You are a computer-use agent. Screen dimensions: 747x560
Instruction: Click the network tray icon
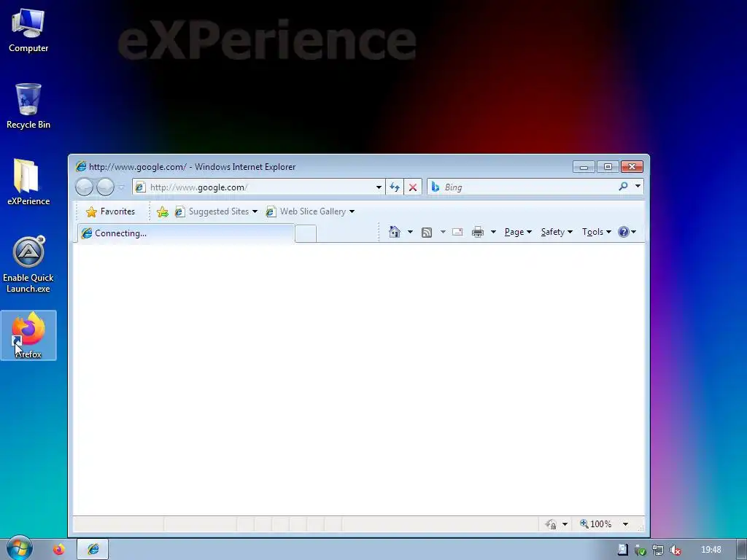click(x=658, y=550)
